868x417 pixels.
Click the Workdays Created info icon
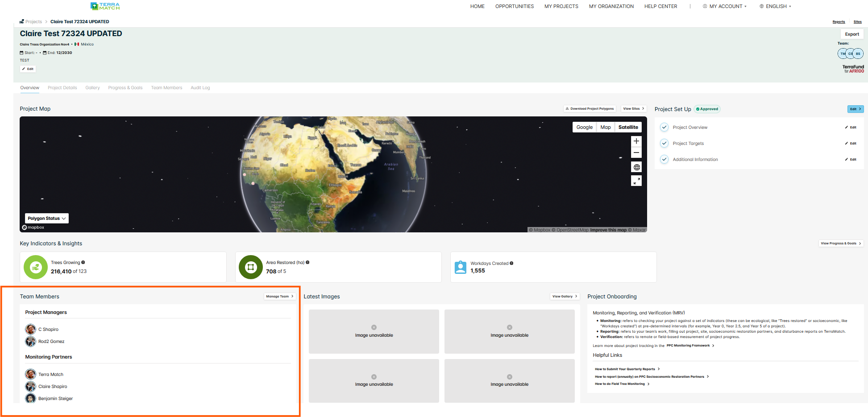tap(511, 263)
